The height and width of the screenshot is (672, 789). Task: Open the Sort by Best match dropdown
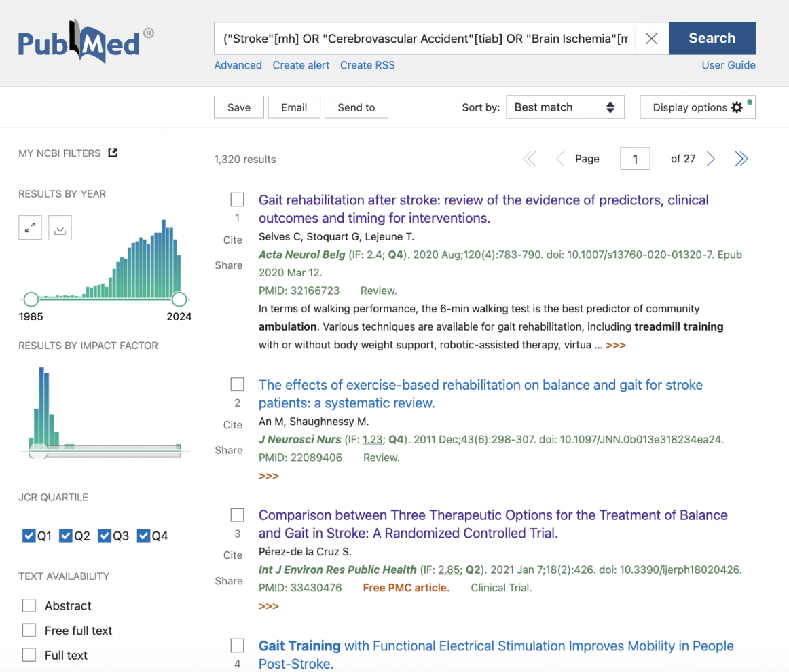[x=564, y=107]
